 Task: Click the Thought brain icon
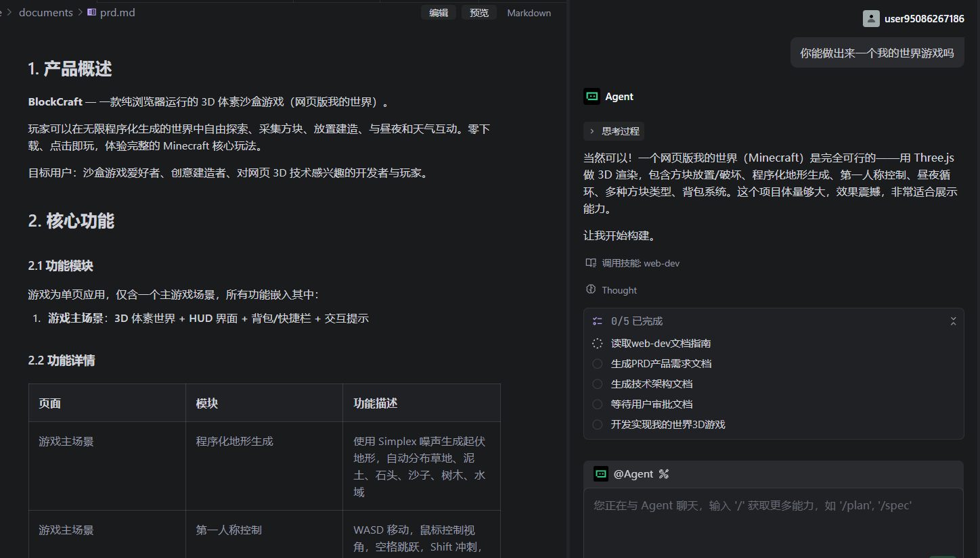pyautogui.click(x=591, y=289)
